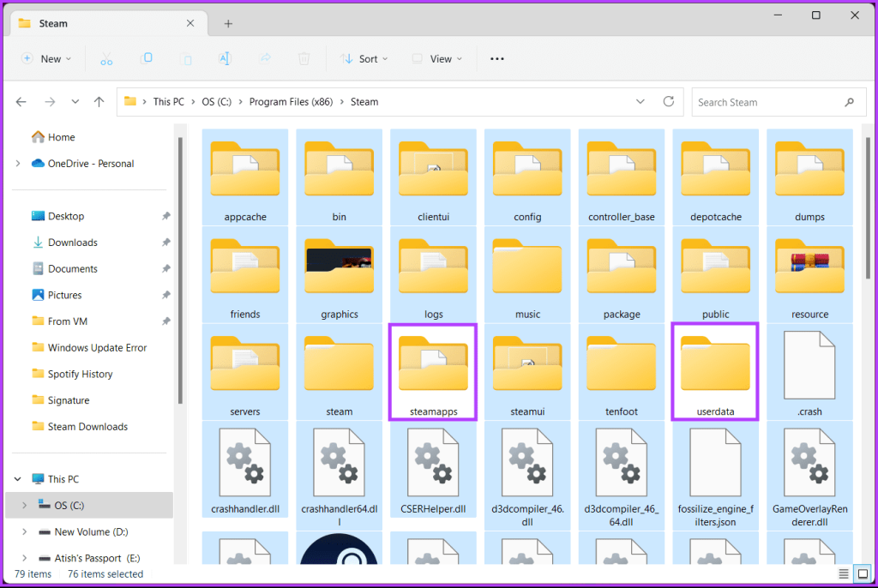Open Program Files (x86) from the address bar
878x588 pixels.
pyautogui.click(x=291, y=101)
